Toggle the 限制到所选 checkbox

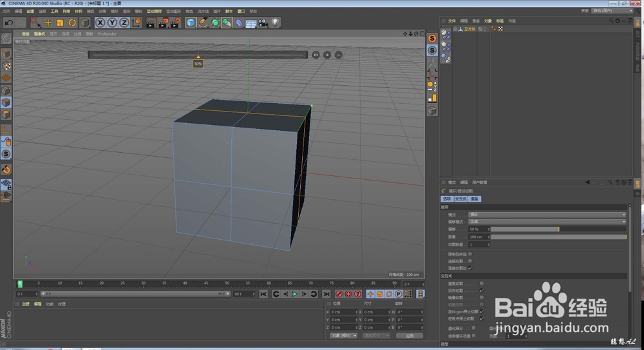pyautogui.click(x=470, y=254)
